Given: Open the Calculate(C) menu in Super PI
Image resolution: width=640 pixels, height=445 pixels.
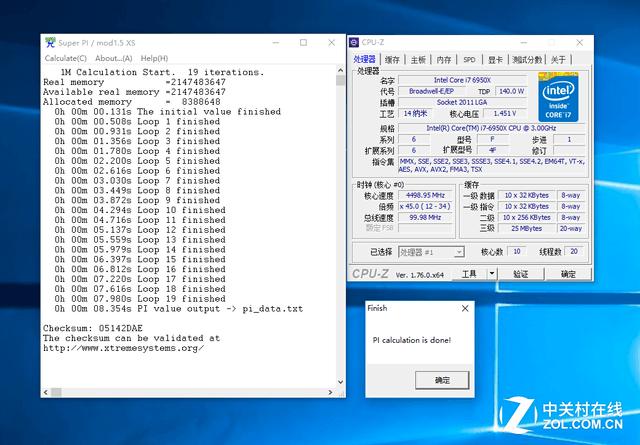Looking at the screenshot, I should point(66,58).
